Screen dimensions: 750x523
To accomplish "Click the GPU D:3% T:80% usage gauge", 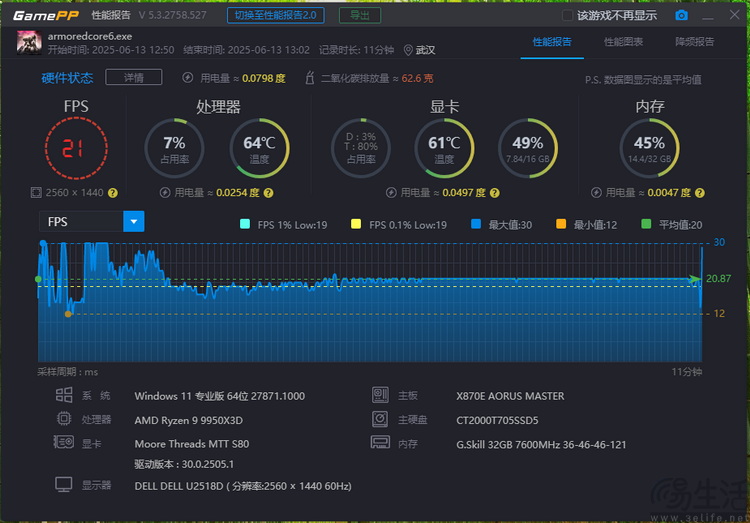I will (361, 148).
